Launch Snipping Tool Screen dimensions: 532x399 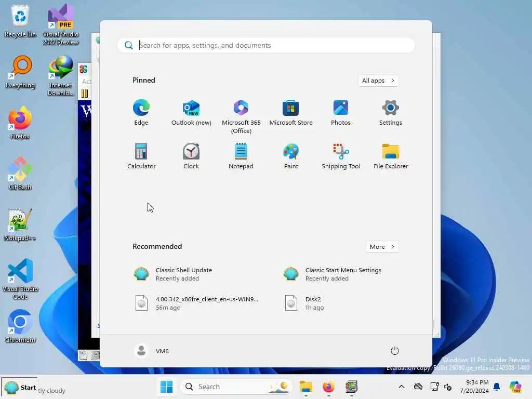pos(341,156)
